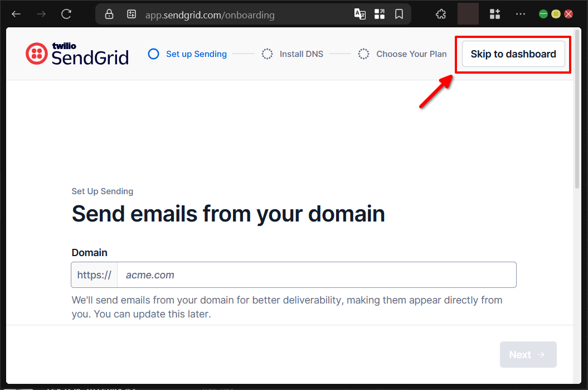This screenshot has height=390, width=588.
Task: Click the Twilio SendGrid logo
Action: coord(76,53)
